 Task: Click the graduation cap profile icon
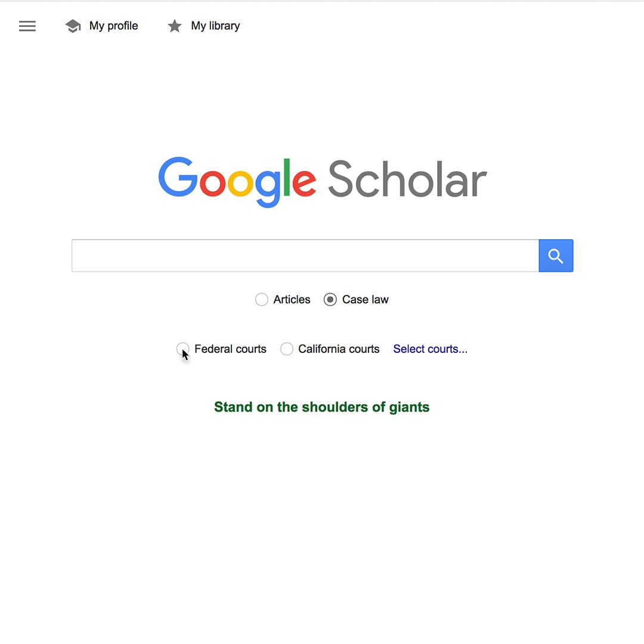[73, 26]
